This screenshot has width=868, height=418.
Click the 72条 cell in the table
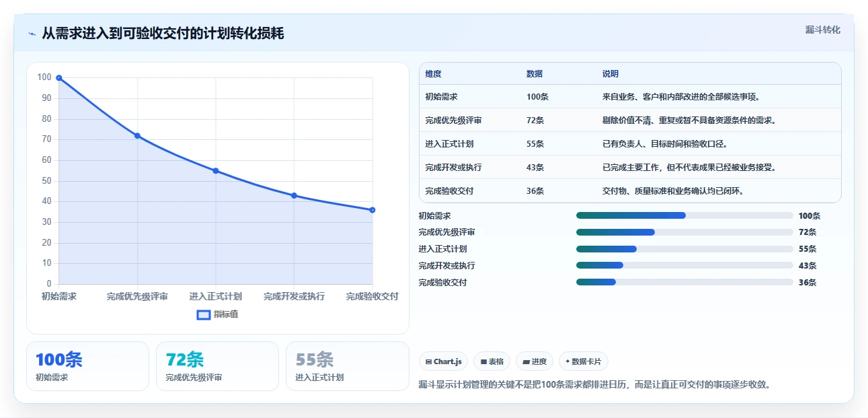coord(536,120)
